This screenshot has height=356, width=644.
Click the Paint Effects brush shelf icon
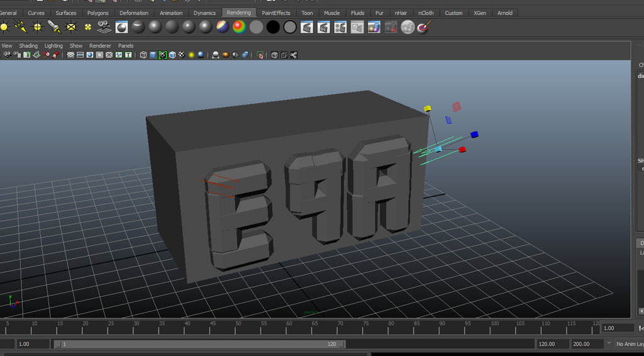tap(425, 27)
